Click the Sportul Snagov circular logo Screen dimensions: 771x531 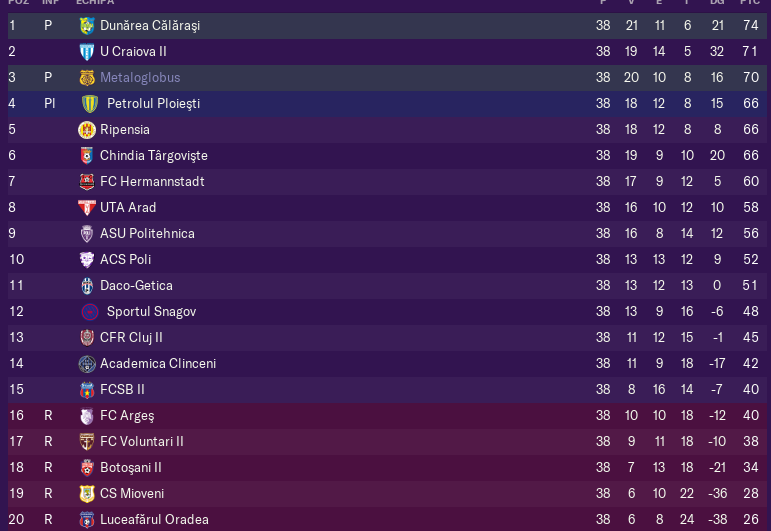tap(89, 312)
